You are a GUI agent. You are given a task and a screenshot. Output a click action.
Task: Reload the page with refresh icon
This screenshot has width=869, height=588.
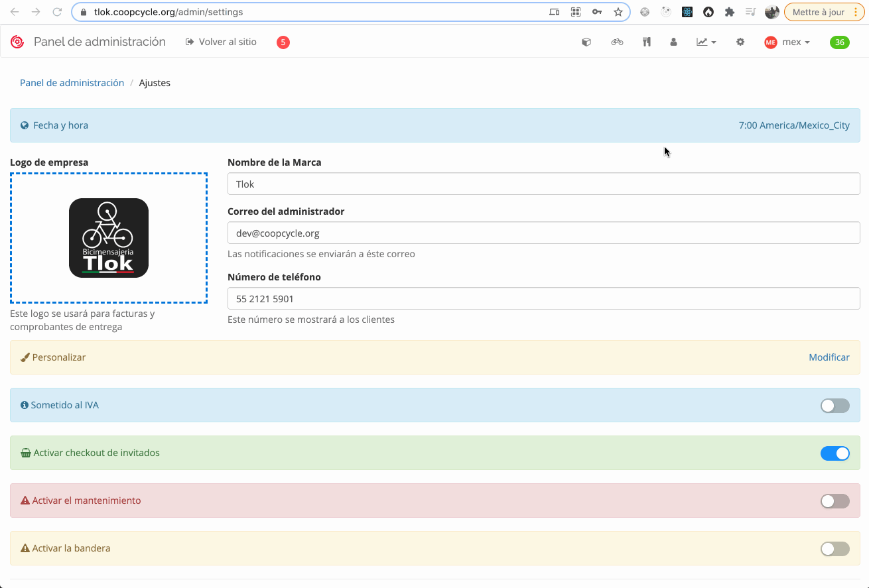point(57,12)
